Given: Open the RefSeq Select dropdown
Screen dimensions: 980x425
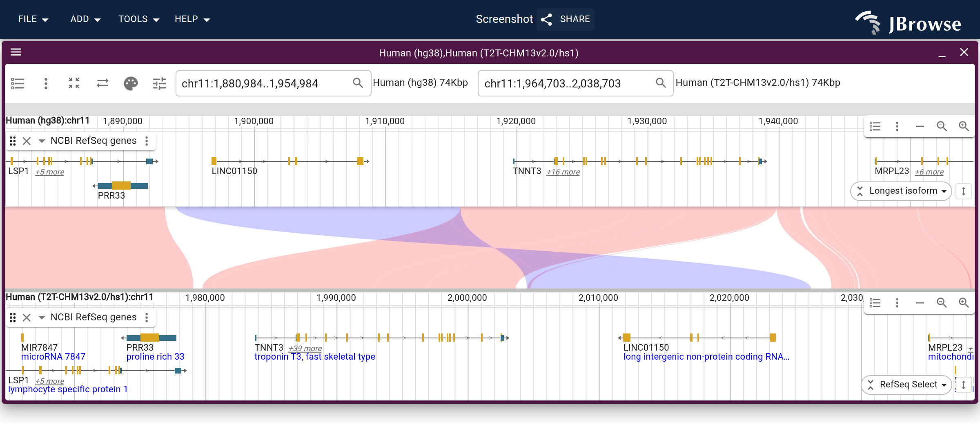Looking at the screenshot, I should (x=906, y=385).
